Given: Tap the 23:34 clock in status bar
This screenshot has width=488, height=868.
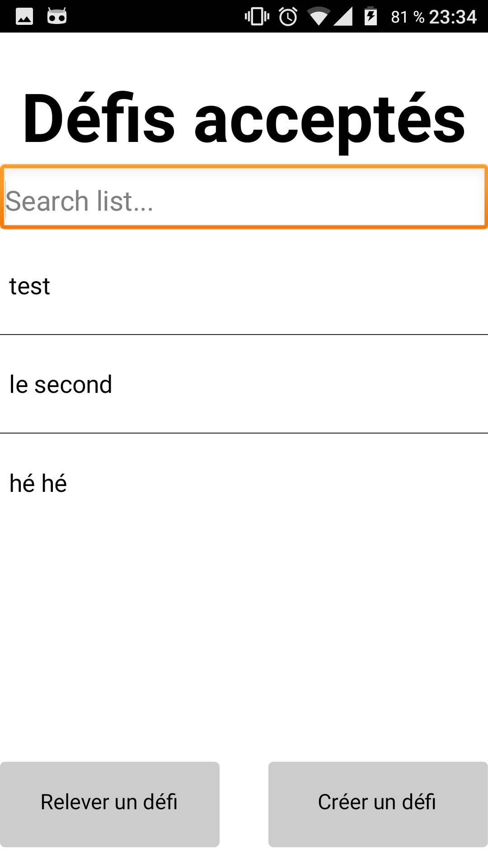Looking at the screenshot, I should pos(453,17).
